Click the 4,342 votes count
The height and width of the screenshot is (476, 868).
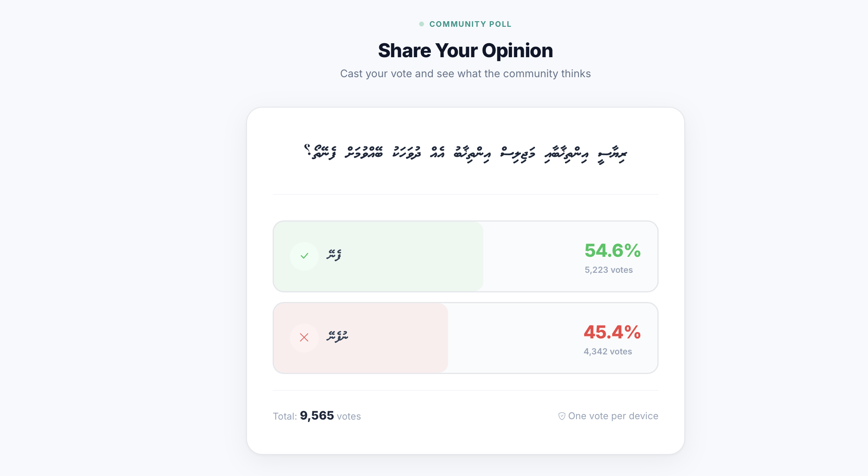click(x=608, y=352)
